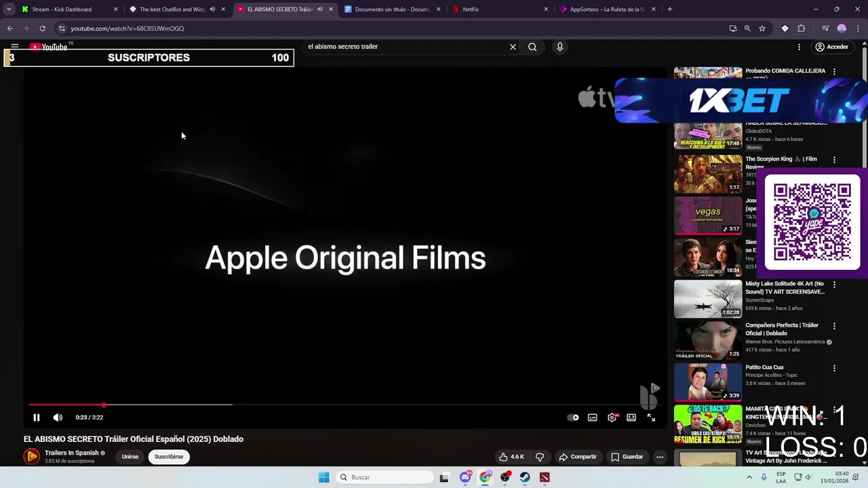868x488 pixels.
Task: Toggle subtitles/closed captions button
Action: click(593, 418)
